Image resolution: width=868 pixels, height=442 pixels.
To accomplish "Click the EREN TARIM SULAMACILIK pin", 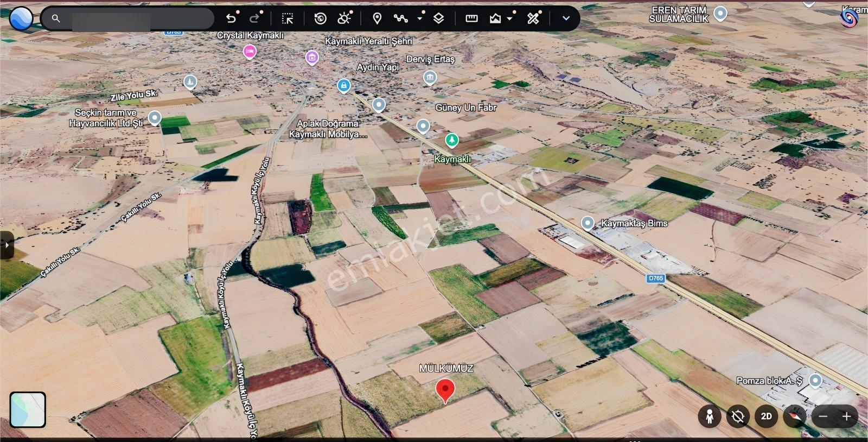I will pyautogui.click(x=720, y=14).
